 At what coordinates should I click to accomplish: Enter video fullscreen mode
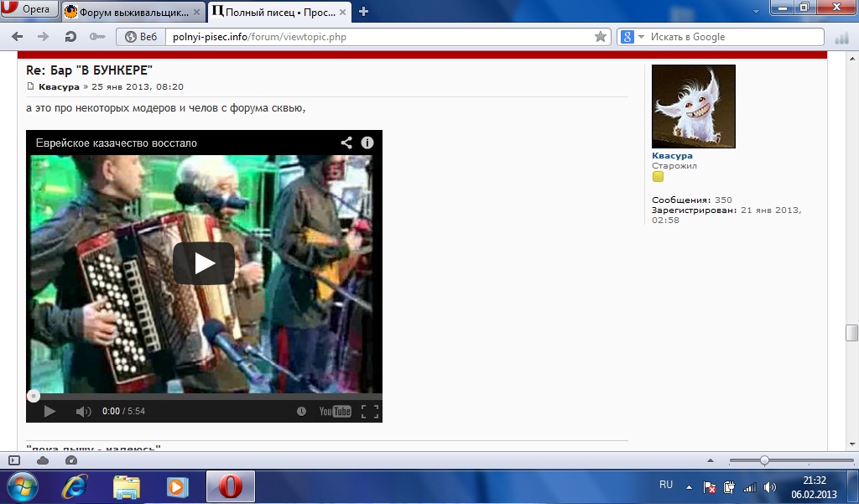(370, 412)
